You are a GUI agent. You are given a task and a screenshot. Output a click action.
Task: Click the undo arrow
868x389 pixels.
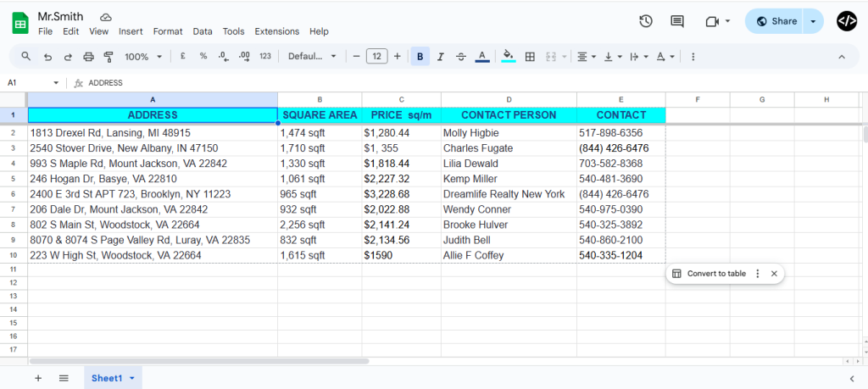[x=47, y=57]
